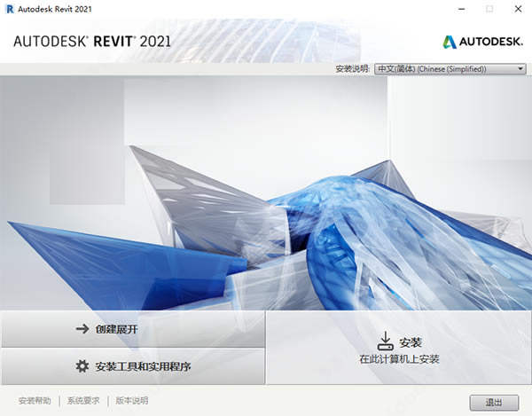Open the 版本说明 link
Screen dimensions: 532x416
tap(132, 401)
